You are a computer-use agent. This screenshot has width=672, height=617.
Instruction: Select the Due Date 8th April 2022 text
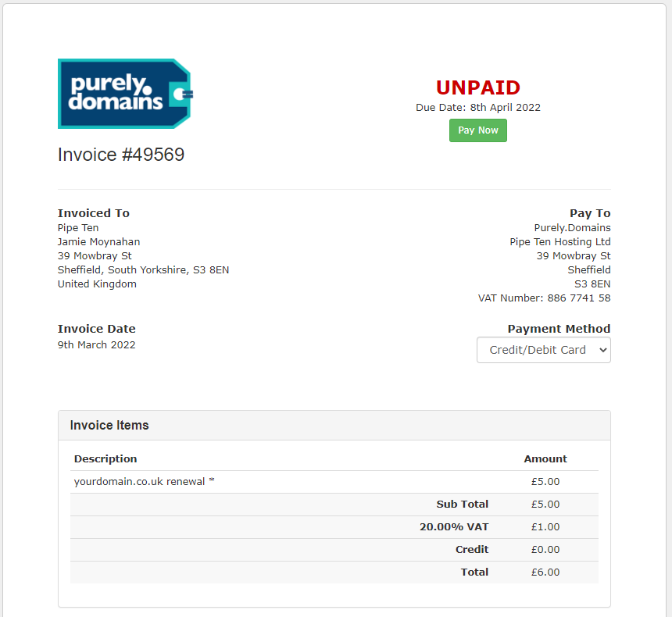click(x=478, y=108)
